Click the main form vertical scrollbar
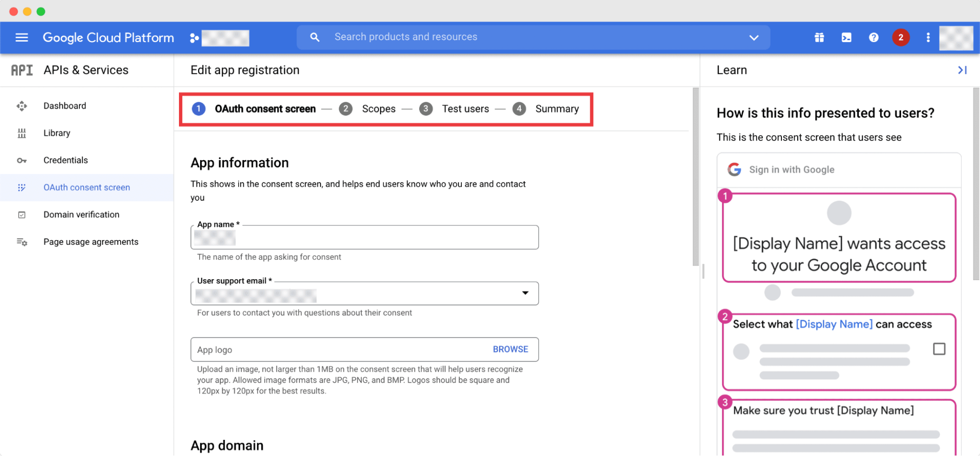 (695, 177)
